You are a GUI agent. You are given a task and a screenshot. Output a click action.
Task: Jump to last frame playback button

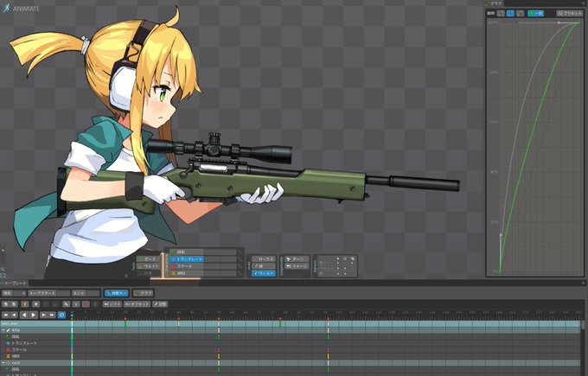coord(52,315)
